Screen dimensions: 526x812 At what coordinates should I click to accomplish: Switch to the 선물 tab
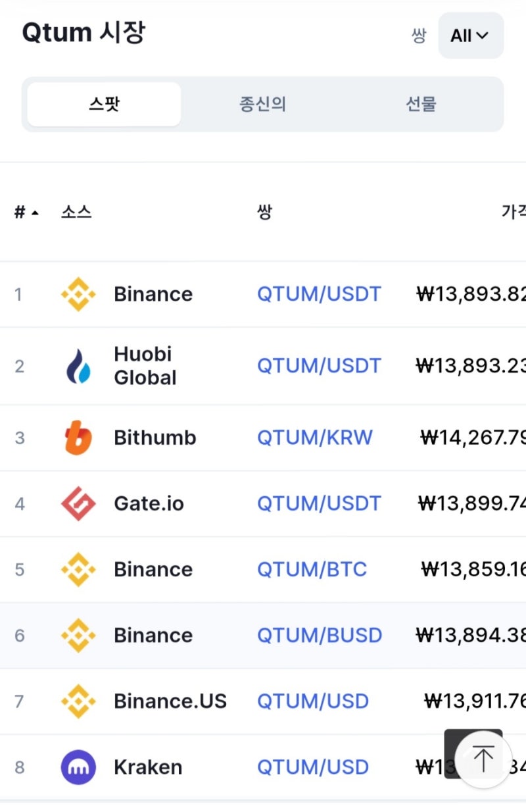click(x=421, y=104)
